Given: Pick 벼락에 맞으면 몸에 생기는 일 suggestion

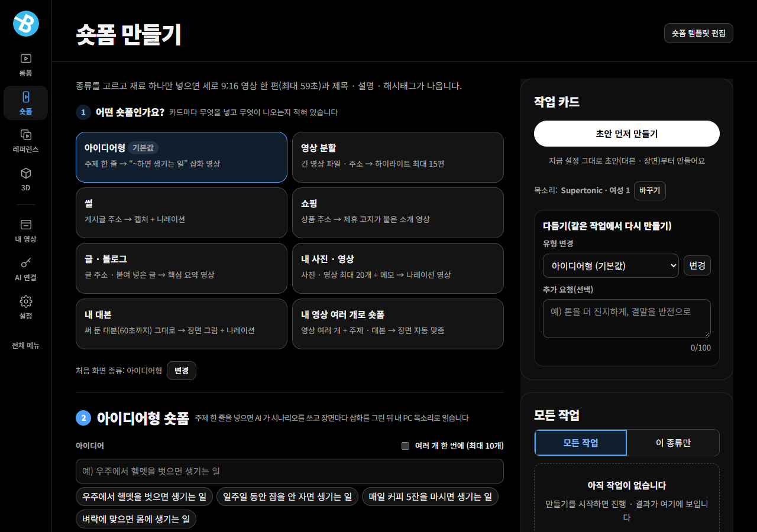Looking at the screenshot, I should point(136,519).
